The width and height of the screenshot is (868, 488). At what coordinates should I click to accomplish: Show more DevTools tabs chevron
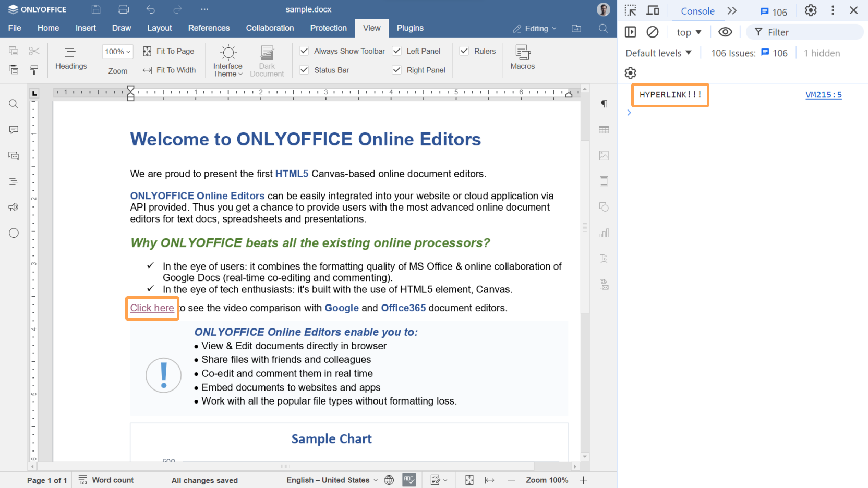point(732,10)
